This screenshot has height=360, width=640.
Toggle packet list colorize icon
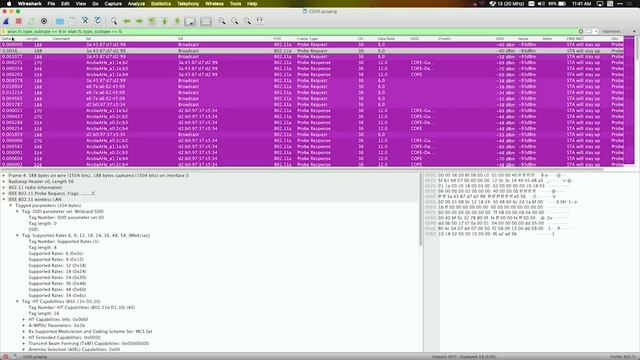206,21
